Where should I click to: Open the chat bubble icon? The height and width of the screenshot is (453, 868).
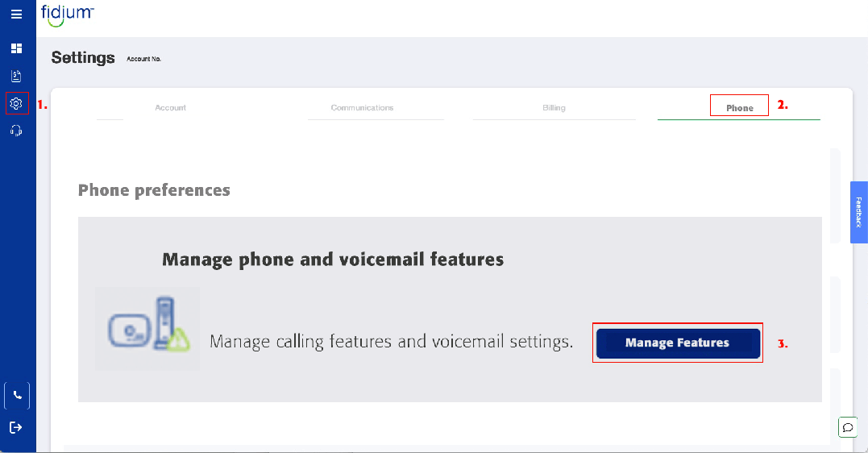848,427
